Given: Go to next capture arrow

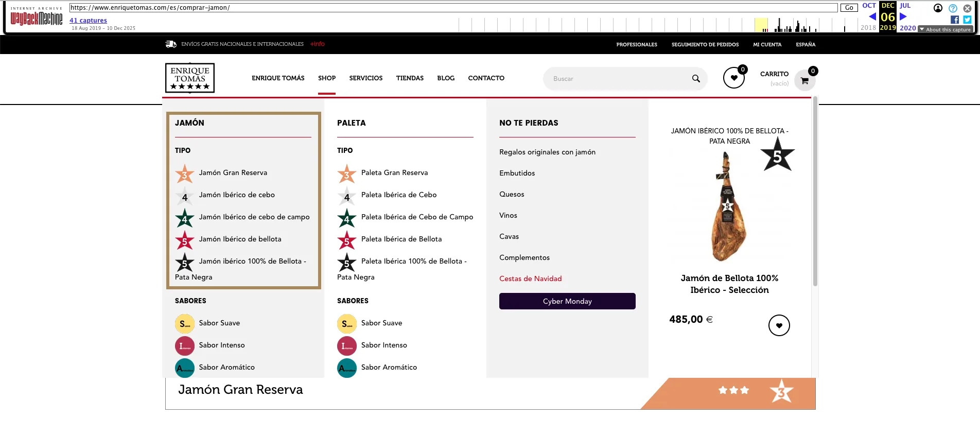Looking at the screenshot, I should (903, 16).
